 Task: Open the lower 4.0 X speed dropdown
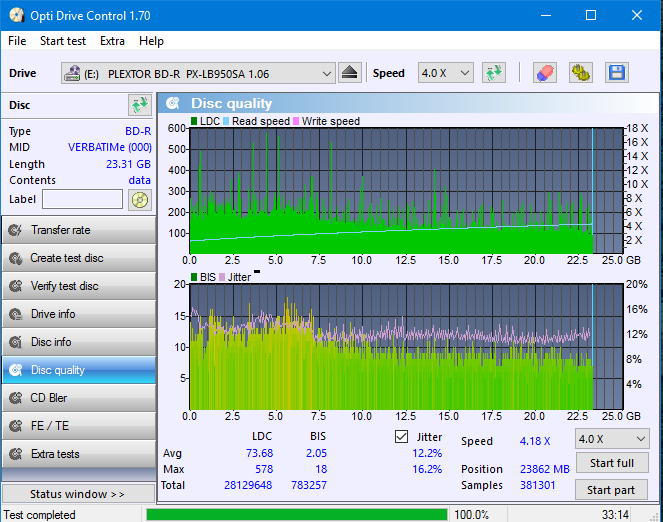pyautogui.click(x=612, y=439)
